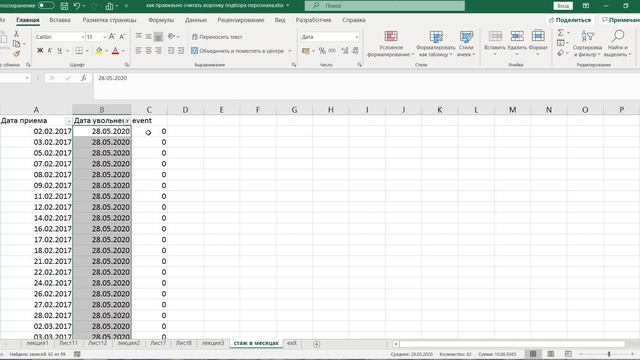Expand the merge cells dropdown arrow
This screenshot has height=360, width=640.
coord(290,51)
